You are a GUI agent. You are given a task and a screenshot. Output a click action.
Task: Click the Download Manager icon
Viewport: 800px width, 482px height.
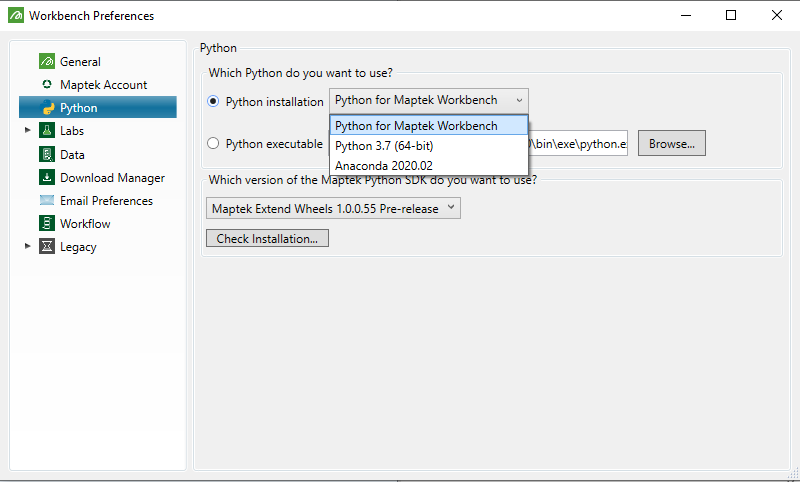point(47,177)
